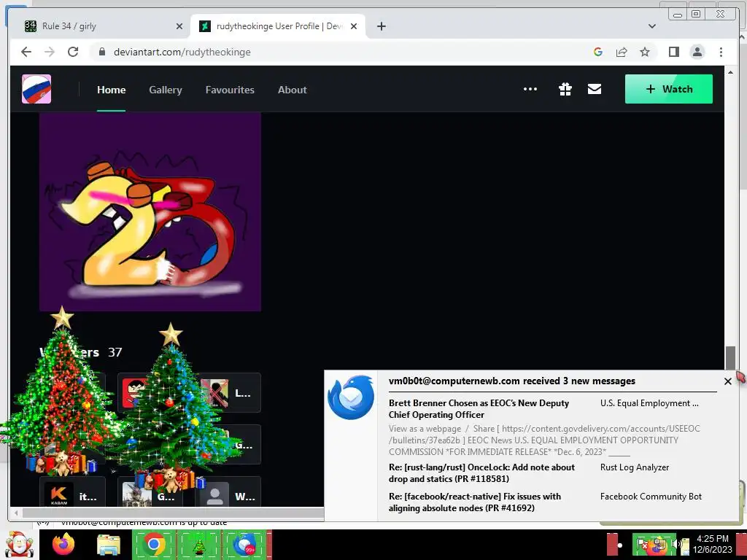
Task: Expand the tab search dropdown
Action: (x=651, y=26)
